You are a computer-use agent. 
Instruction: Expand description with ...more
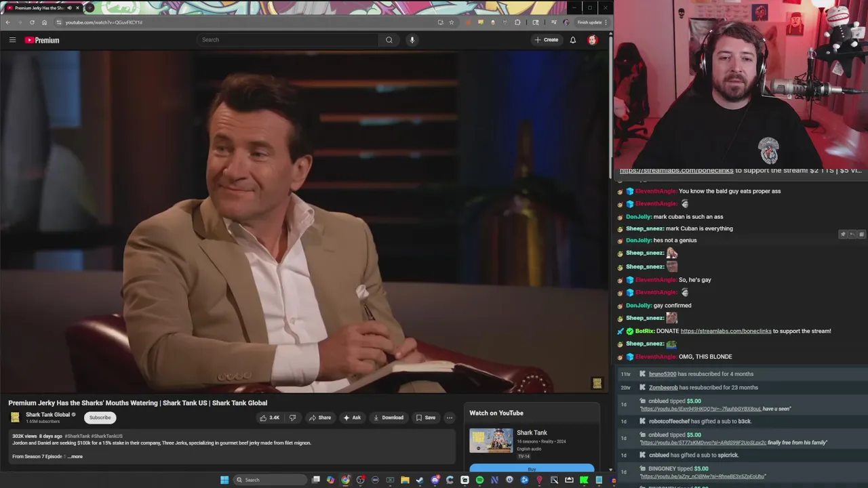pos(75,457)
